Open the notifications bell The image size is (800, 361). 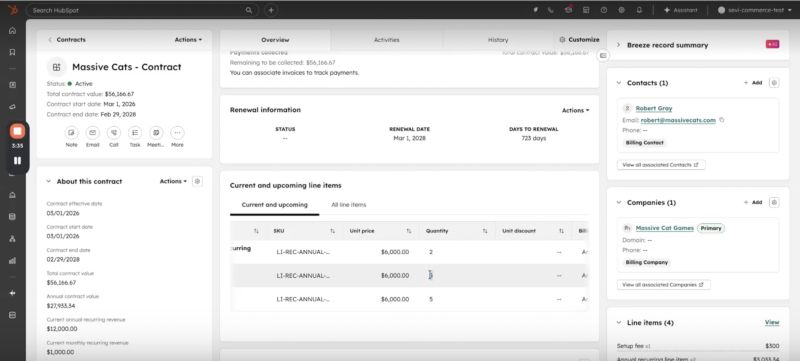[x=639, y=10]
